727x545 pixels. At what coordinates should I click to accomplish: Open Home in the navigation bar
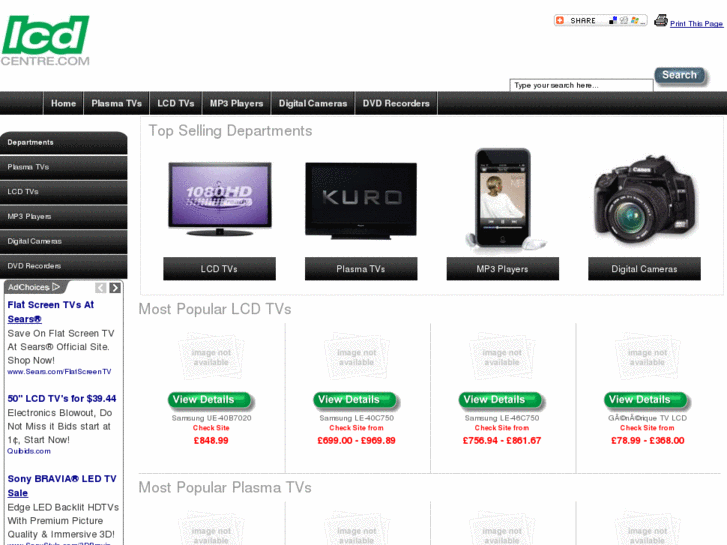[64, 103]
